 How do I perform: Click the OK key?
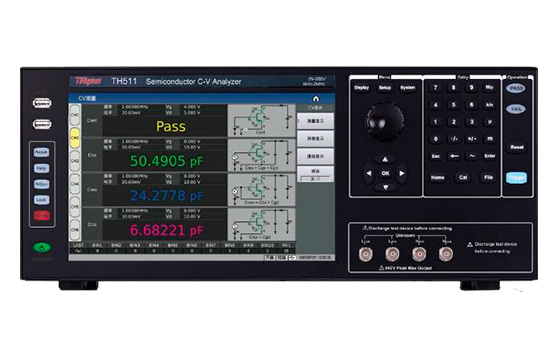385,173
